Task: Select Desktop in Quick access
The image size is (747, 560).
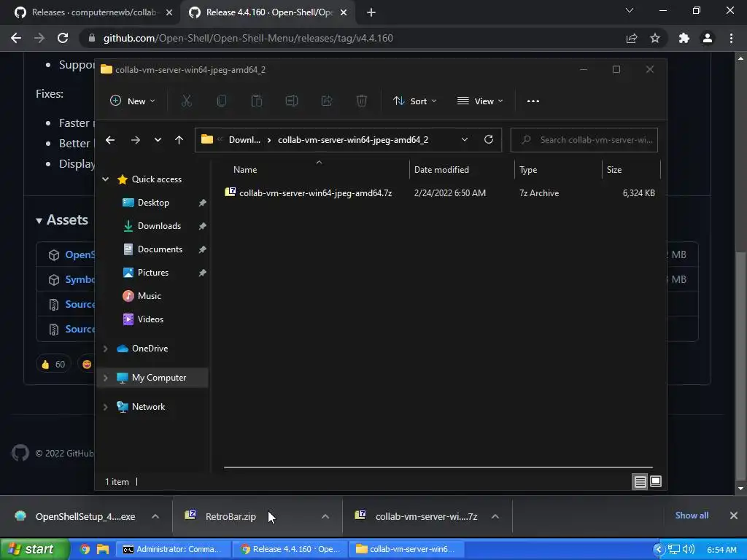Action: 153,203
